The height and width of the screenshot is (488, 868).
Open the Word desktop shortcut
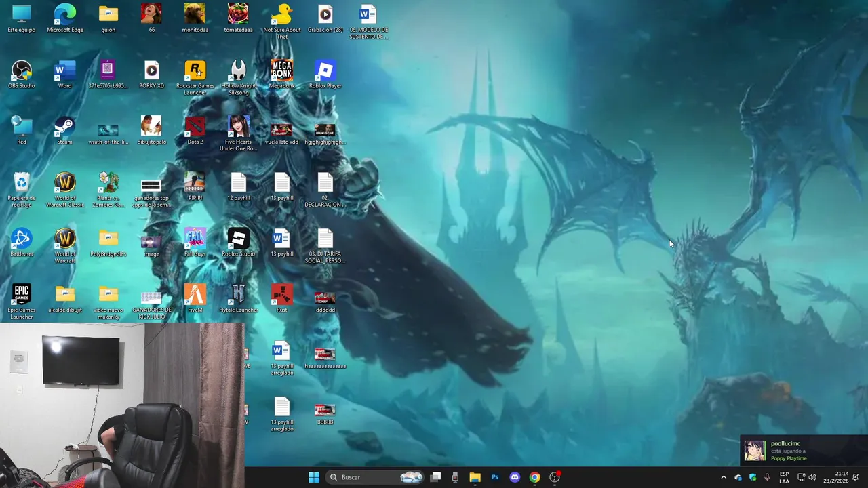65,75
